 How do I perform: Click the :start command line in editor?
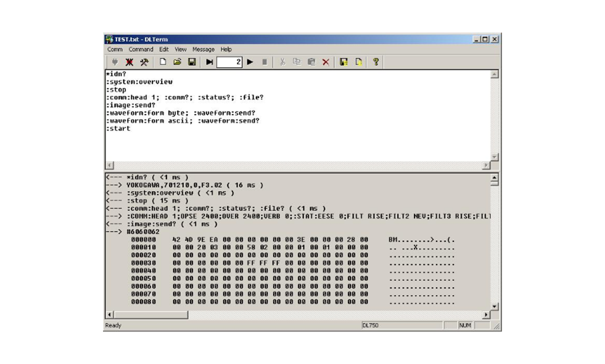pos(118,129)
